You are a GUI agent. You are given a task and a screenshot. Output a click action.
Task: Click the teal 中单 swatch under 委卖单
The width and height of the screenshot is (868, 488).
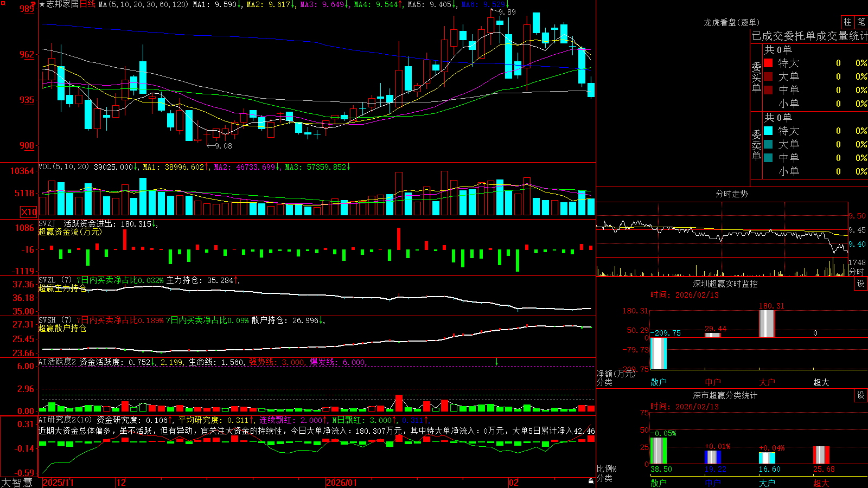point(768,158)
